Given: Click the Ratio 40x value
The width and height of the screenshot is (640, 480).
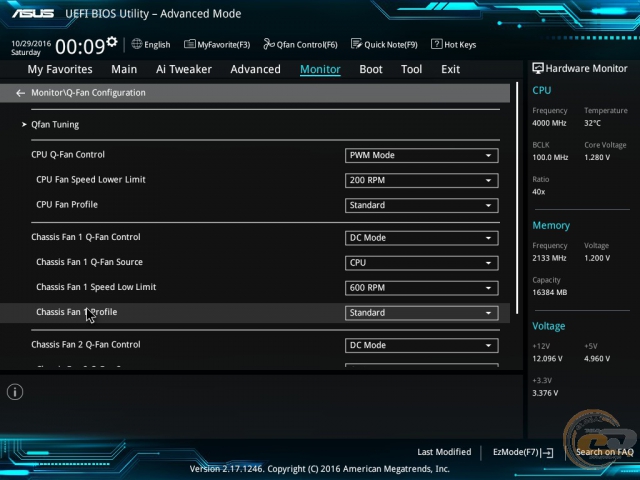Looking at the screenshot, I should 538,192.
